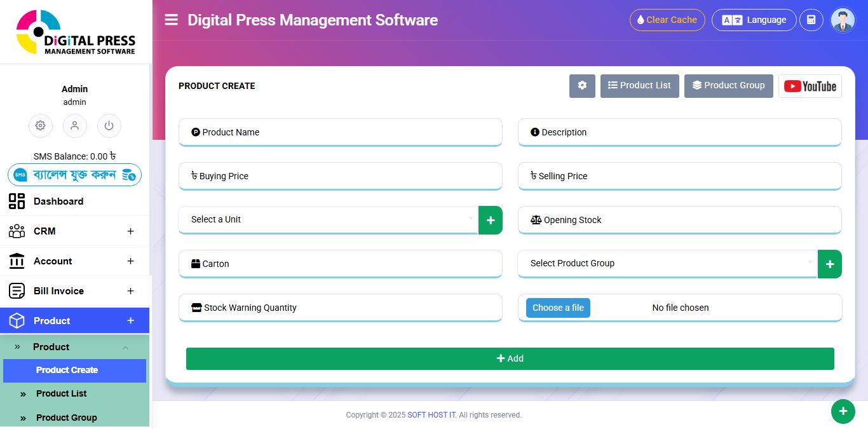
Task: Open the Product Group button
Action: click(x=728, y=86)
